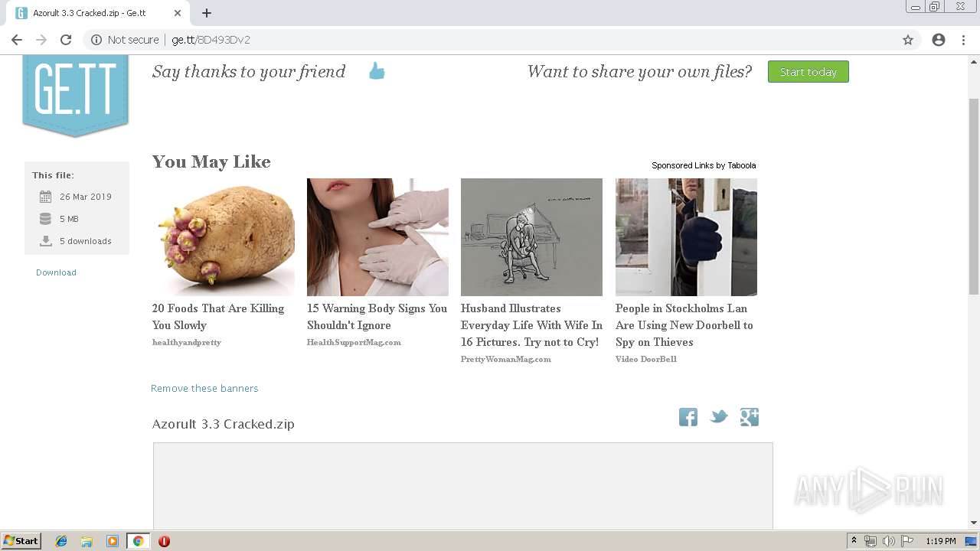
Task: Go back in Chrome
Action: (x=17, y=40)
